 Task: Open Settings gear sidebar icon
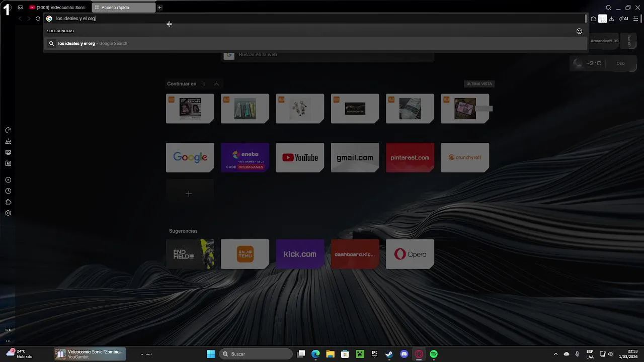[8, 213]
